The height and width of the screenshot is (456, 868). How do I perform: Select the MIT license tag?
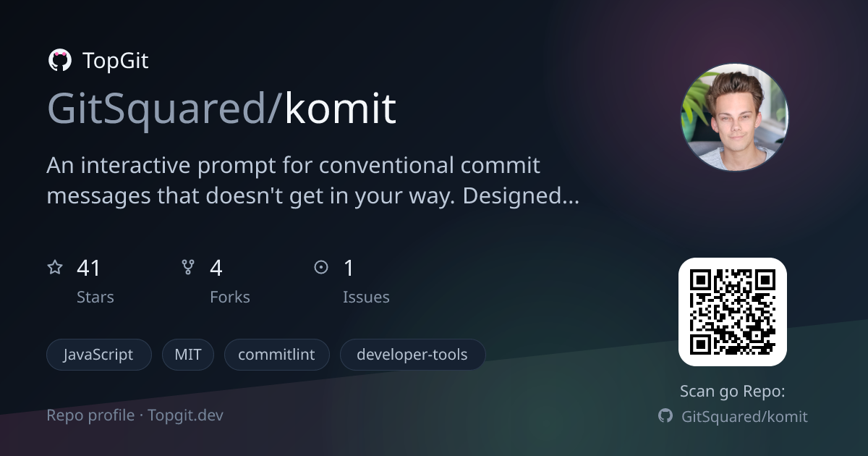(188, 355)
